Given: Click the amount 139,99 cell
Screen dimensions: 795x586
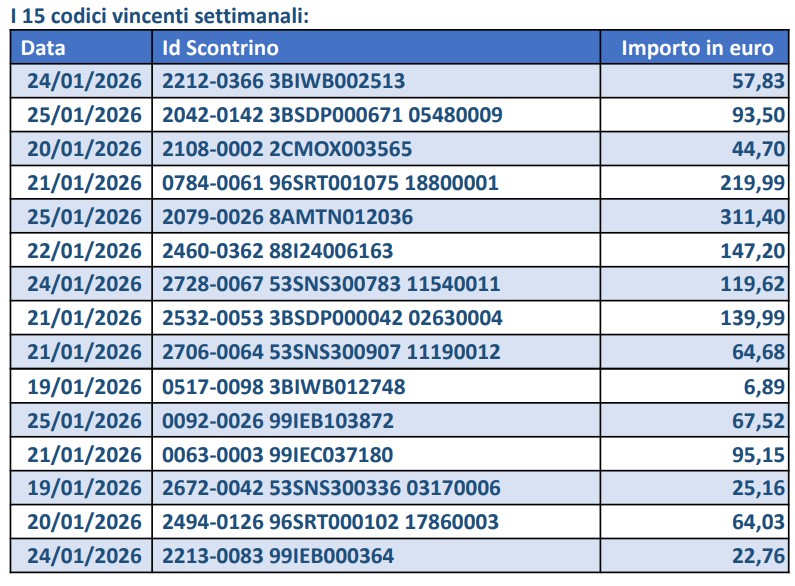Looking at the screenshot, I should (x=752, y=318).
